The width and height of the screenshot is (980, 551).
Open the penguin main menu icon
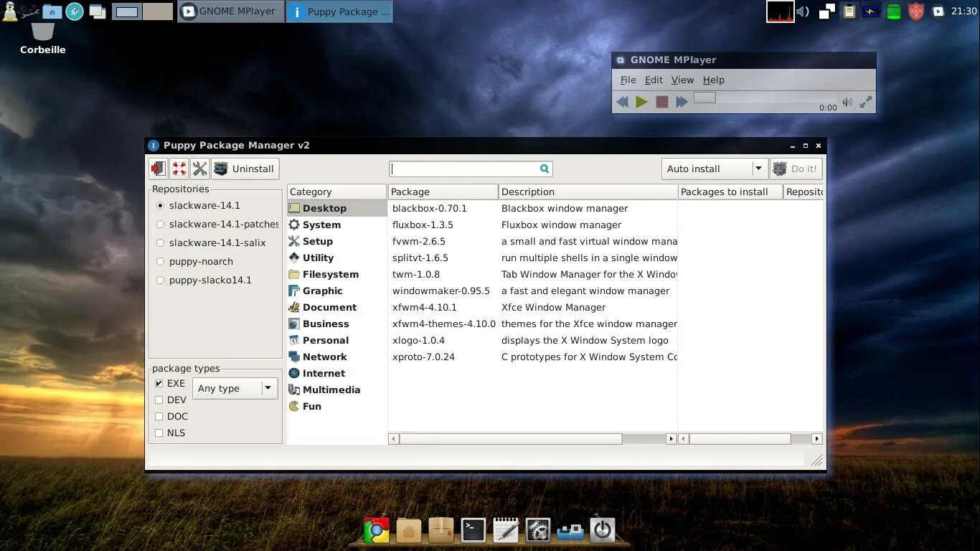pyautogui.click(x=10, y=11)
